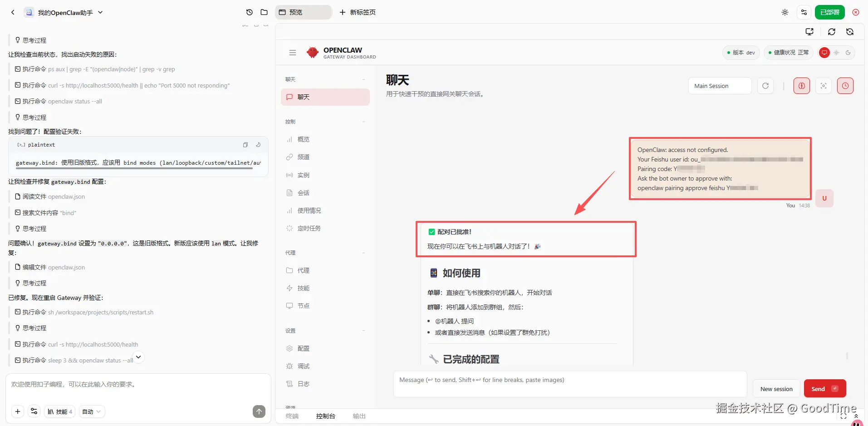868x426 pixels.
Task: Go back with the top-left arrow
Action: coord(13,12)
